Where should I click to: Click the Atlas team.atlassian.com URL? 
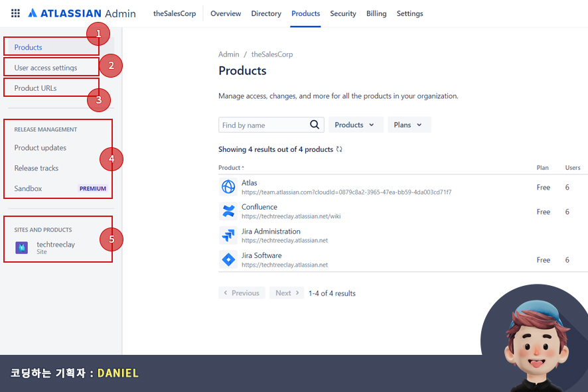(346, 192)
